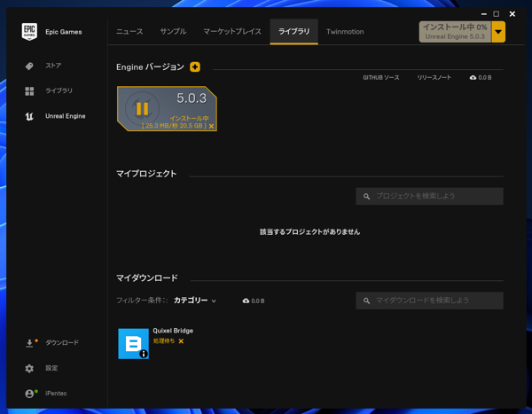Click the インストール中 0% launch button
The image size is (532, 414).
[x=455, y=32]
